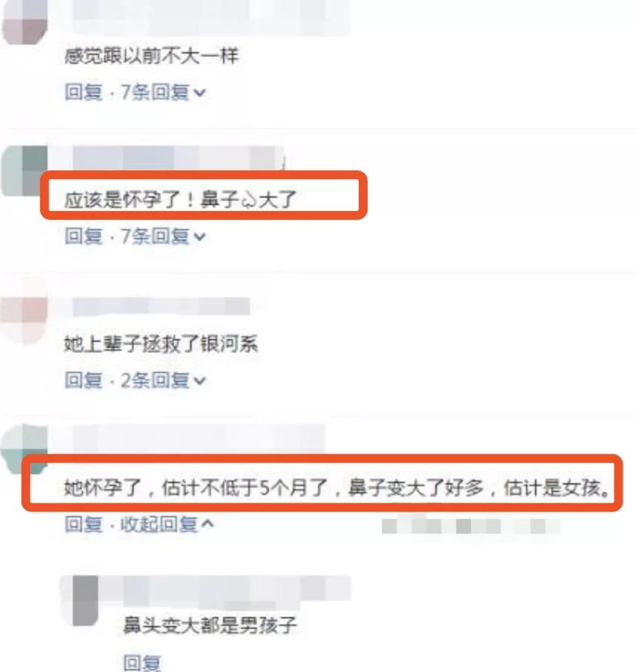
Task: Open blurred username above '鼻头变大都是男孩子'
Action: [237, 587]
